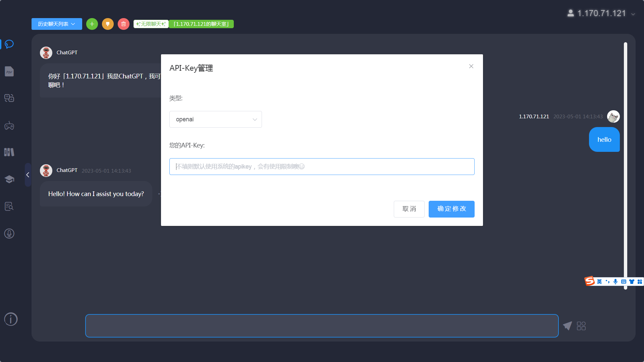Open the graduation cap sidebar icon
Viewport: 644px width, 362px height.
(x=9, y=179)
